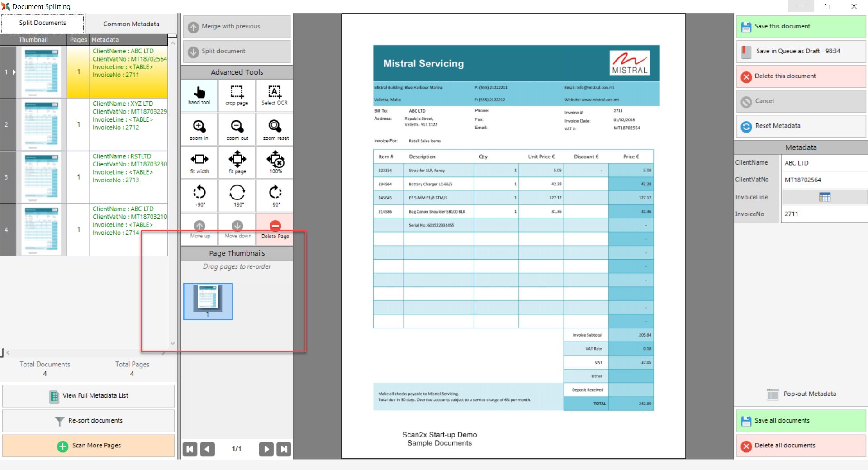The height and width of the screenshot is (470, 868).
Task: Delete the current page
Action: coord(275,229)
